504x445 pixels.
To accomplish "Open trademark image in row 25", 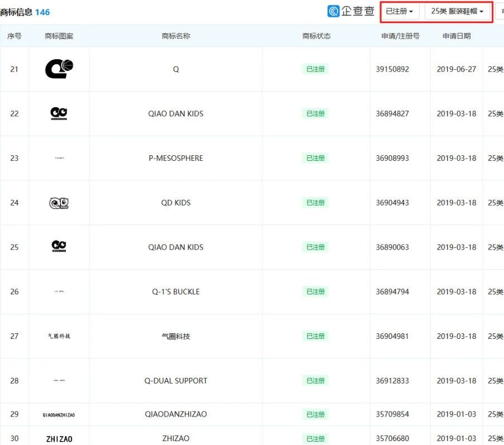I will coord(59,246).
